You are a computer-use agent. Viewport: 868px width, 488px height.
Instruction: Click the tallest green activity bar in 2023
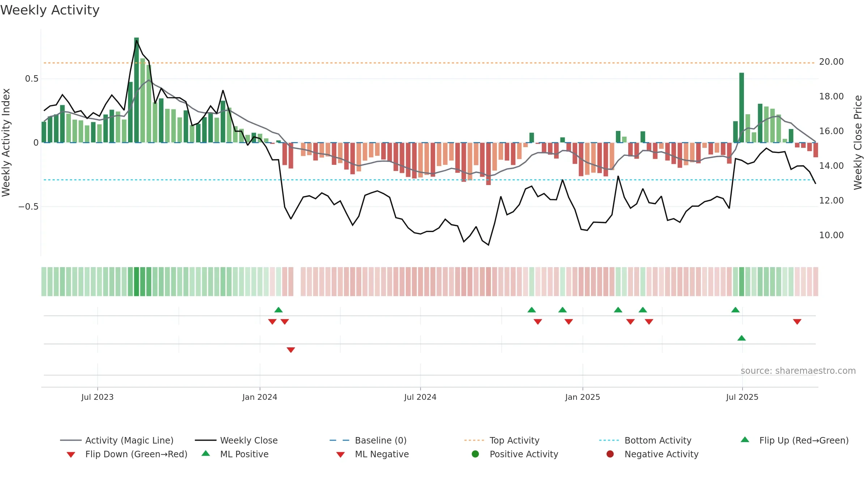tap(136, 90)
